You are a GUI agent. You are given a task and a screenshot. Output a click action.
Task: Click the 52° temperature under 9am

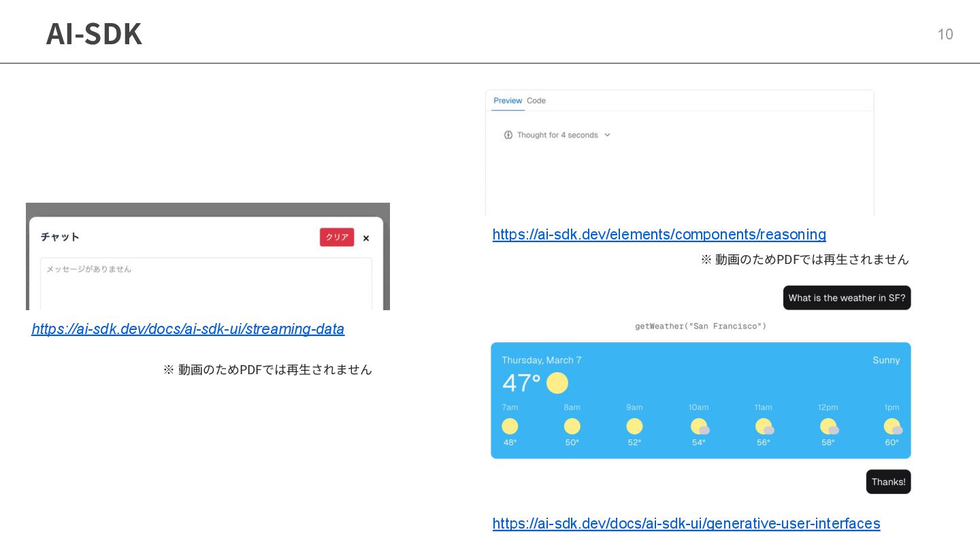click(634, 442)
